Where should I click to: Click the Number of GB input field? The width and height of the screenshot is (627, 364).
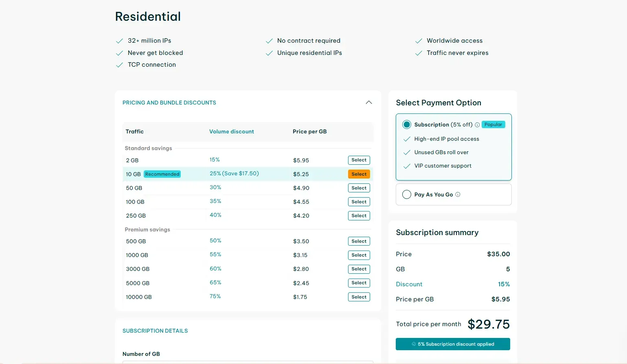248,362
